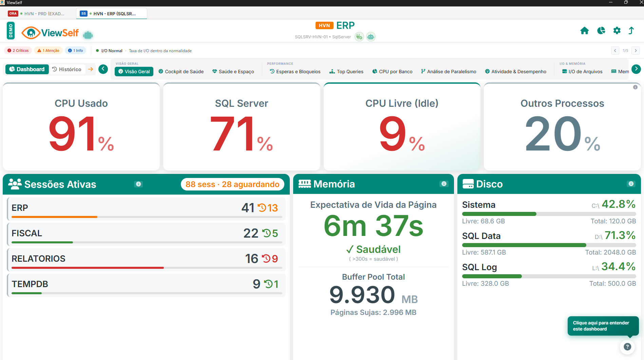644x360 pixels.
Task: Click the Sistema C:\ disk usage bar
Action: point(549,214)
